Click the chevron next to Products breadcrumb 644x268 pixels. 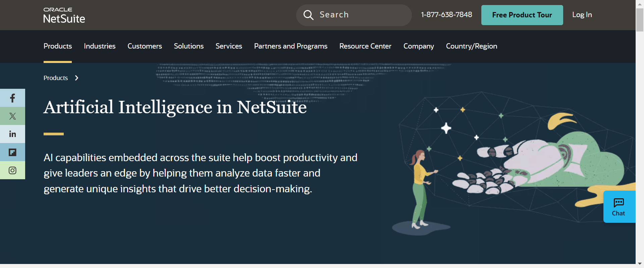click(x=76, y=78)
